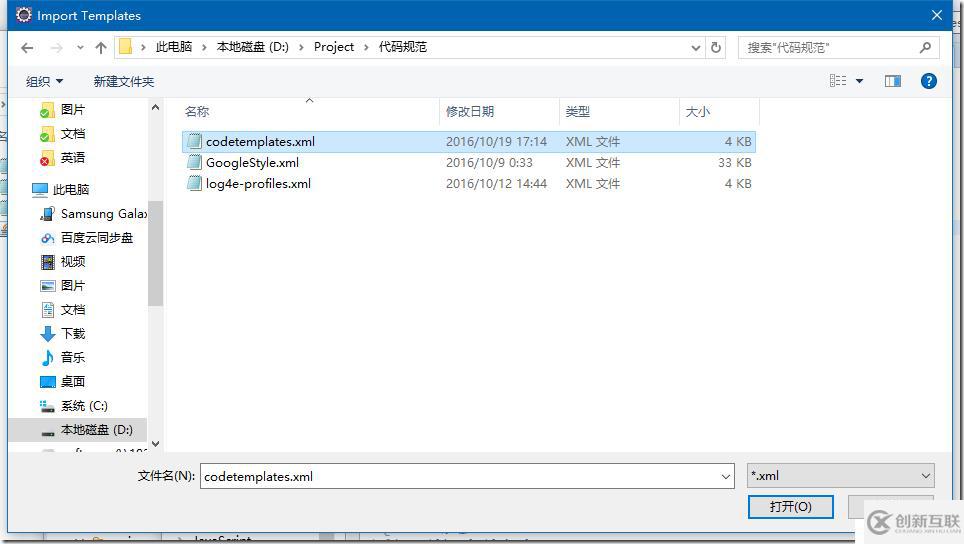Viewport: 964px width, 544px height.
Task: Click the 系统 (C:) drive icon
Action: [47, 406]
